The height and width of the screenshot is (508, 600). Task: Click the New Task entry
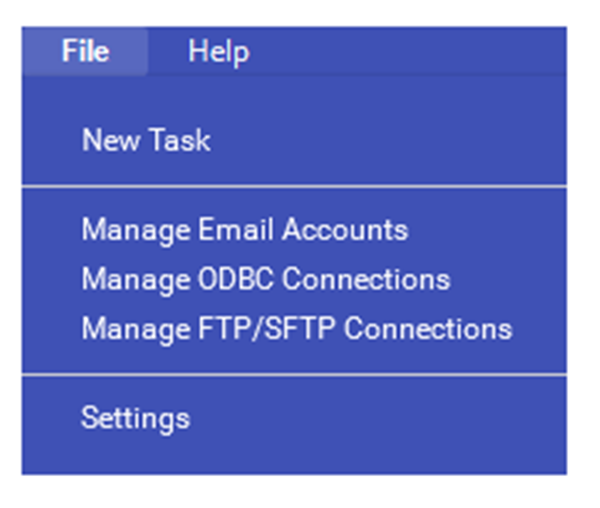[146, 140]
